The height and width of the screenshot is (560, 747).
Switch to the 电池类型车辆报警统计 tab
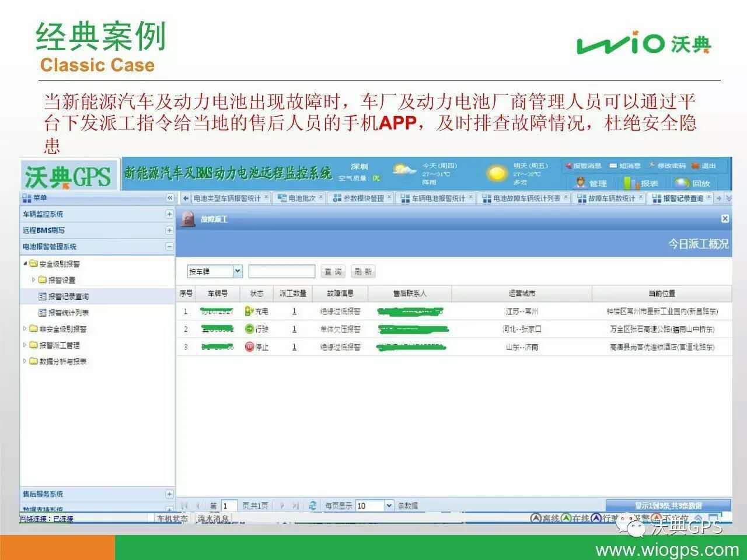coord(226,198)
